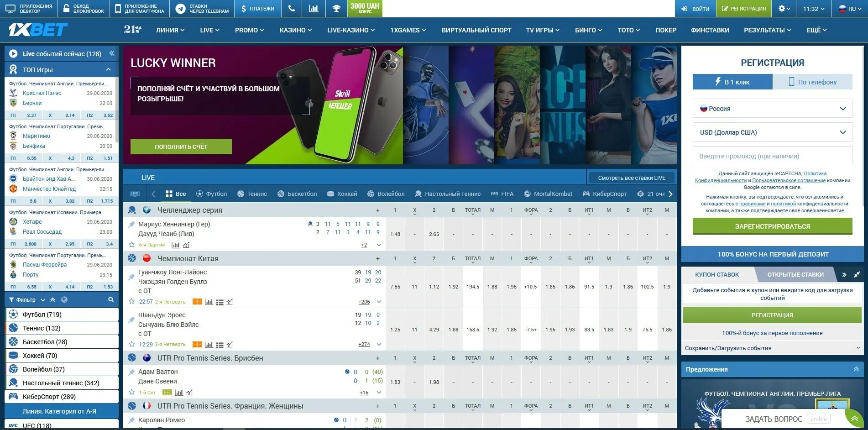Collapse the ТОП Игры section
The width and height of the screenshot is (868, 430).
click(x=108, y=69)
